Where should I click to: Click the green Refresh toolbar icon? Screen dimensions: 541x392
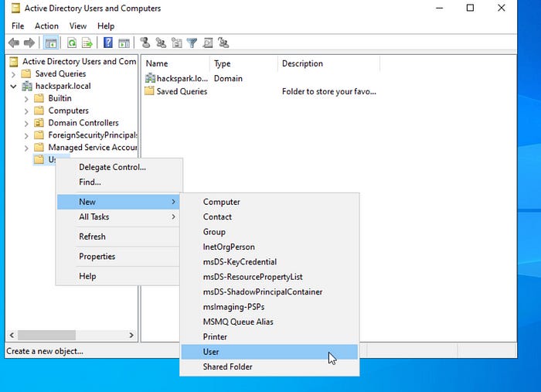tap(72, 43)
